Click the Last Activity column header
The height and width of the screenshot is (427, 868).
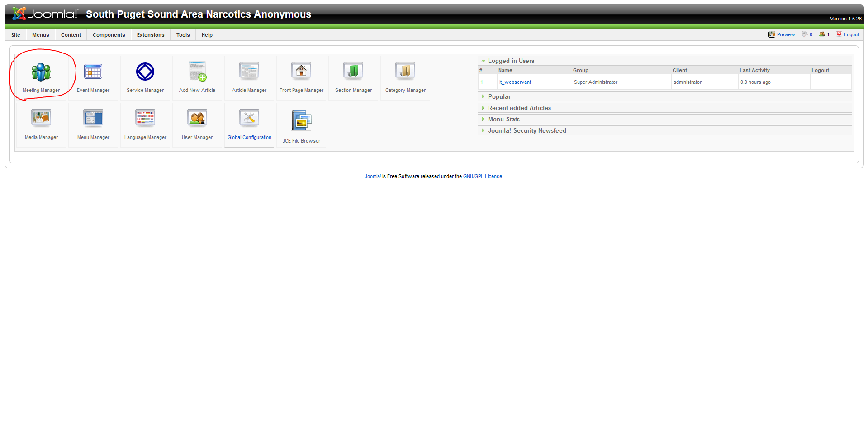[x=754, y=70]
